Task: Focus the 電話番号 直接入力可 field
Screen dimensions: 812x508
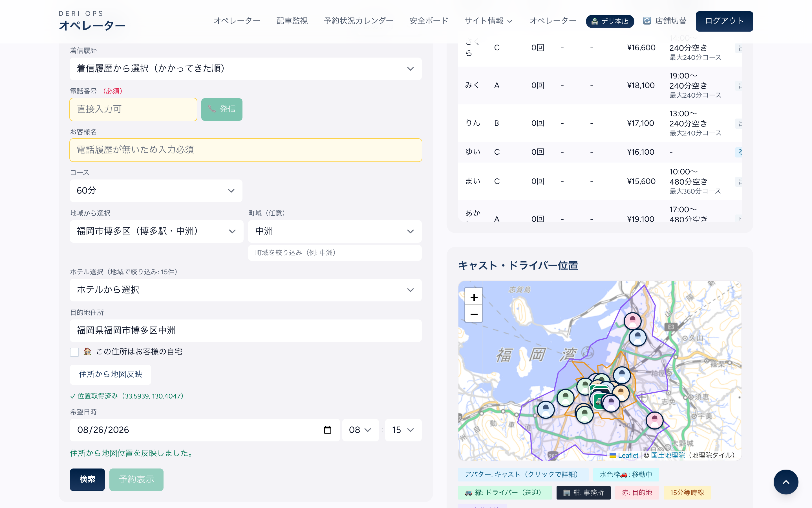Action: pyautogui.click(x=133, y=109)
